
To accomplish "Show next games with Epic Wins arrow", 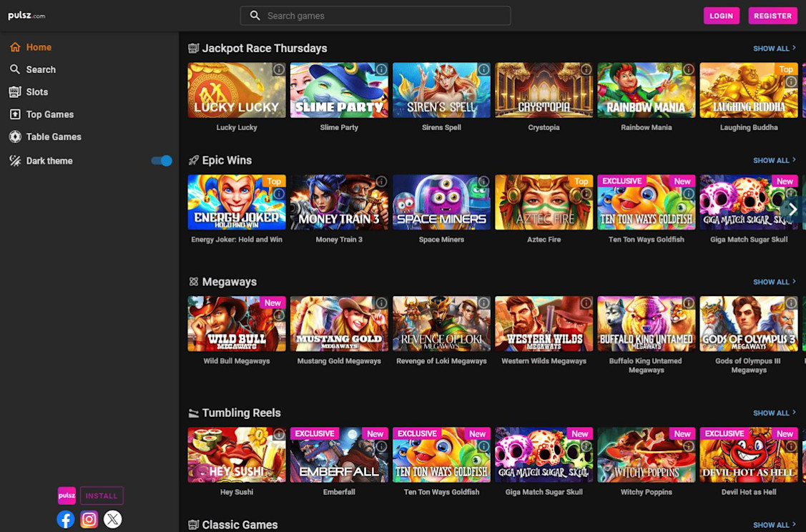I will click(792, 210).
